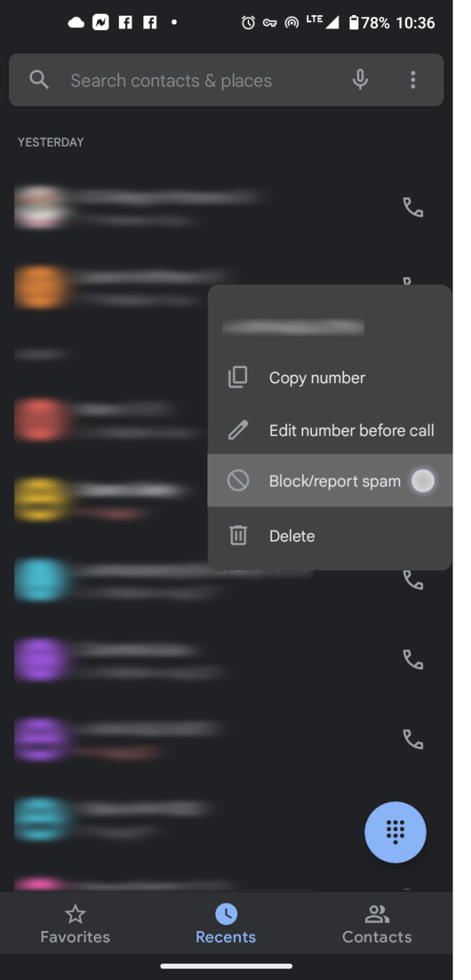The height and width of the screenshot is (980, 471).
Task: Switch to the Contacts tab
Action: [377, 924]
